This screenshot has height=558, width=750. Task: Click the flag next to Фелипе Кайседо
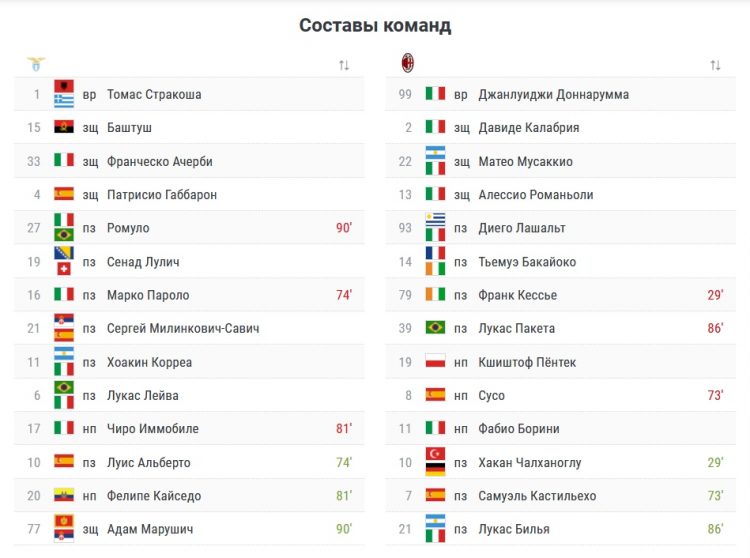point(64,495)
